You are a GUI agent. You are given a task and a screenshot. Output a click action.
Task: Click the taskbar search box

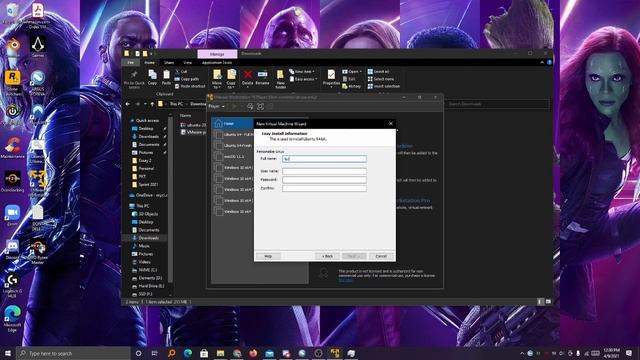pyautogui.click(x=73, y=353)
